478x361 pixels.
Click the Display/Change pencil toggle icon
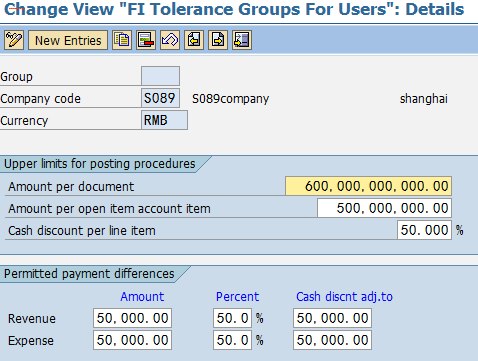coord(14,40)
